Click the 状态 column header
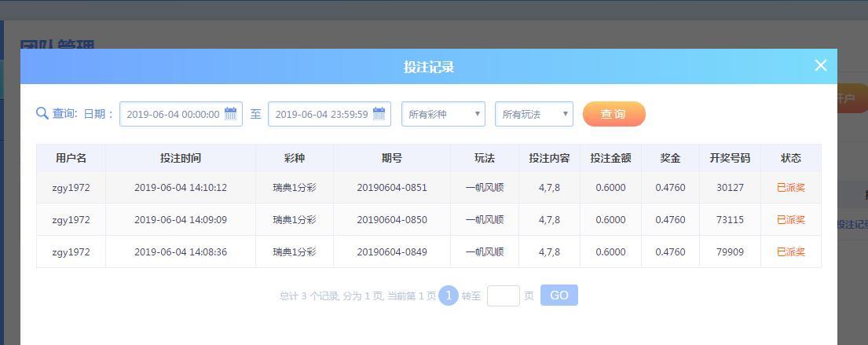Viewport: 868px width, 345px height. (791, 159)
